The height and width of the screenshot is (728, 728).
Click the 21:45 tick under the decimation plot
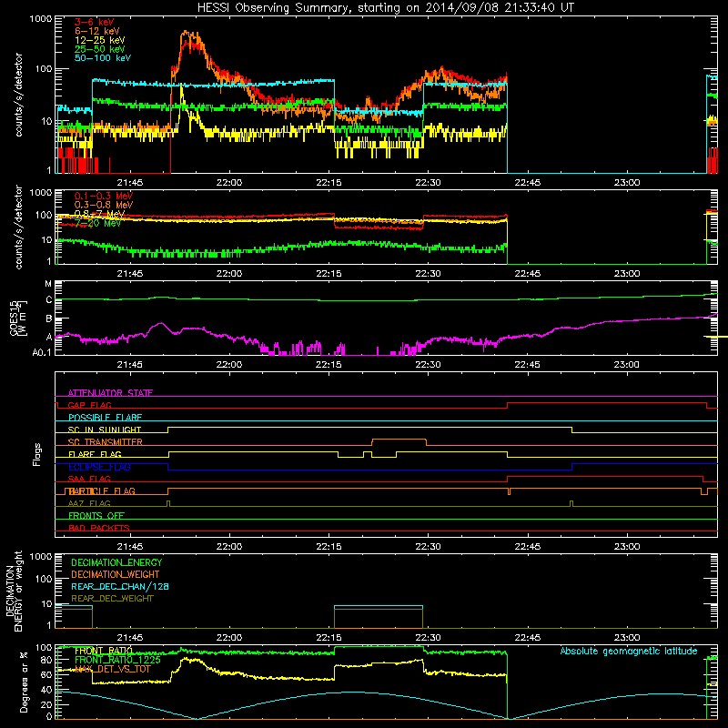point(129,638)
